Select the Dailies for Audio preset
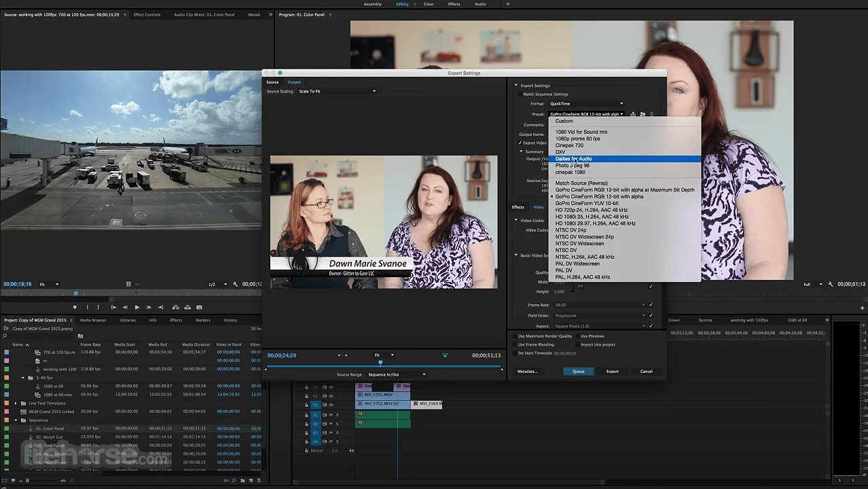The image size is (868, 489). (625, 159)
